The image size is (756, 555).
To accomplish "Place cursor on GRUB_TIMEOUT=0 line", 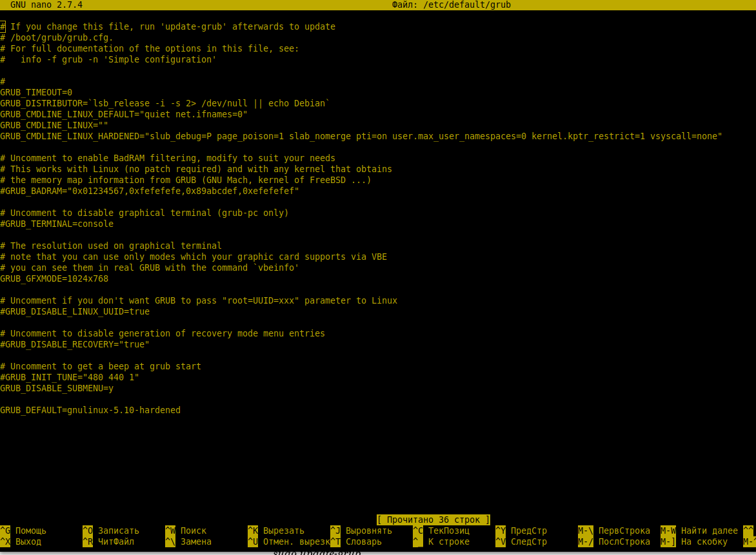I will tap(36, 92).
